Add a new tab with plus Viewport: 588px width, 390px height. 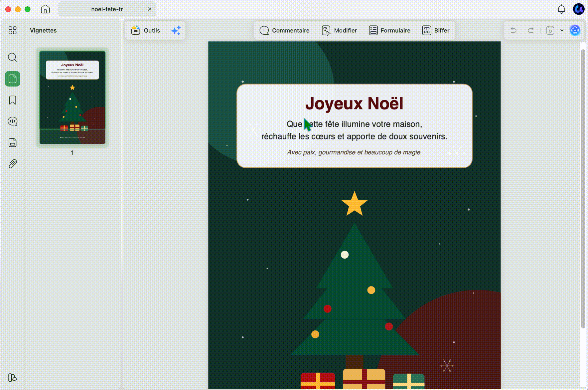click(165, 9)
